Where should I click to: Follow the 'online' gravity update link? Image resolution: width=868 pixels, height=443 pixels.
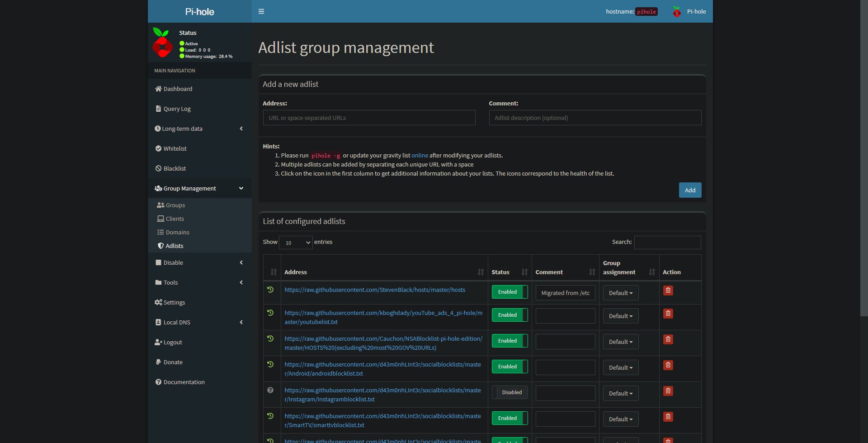click(420, 155)
